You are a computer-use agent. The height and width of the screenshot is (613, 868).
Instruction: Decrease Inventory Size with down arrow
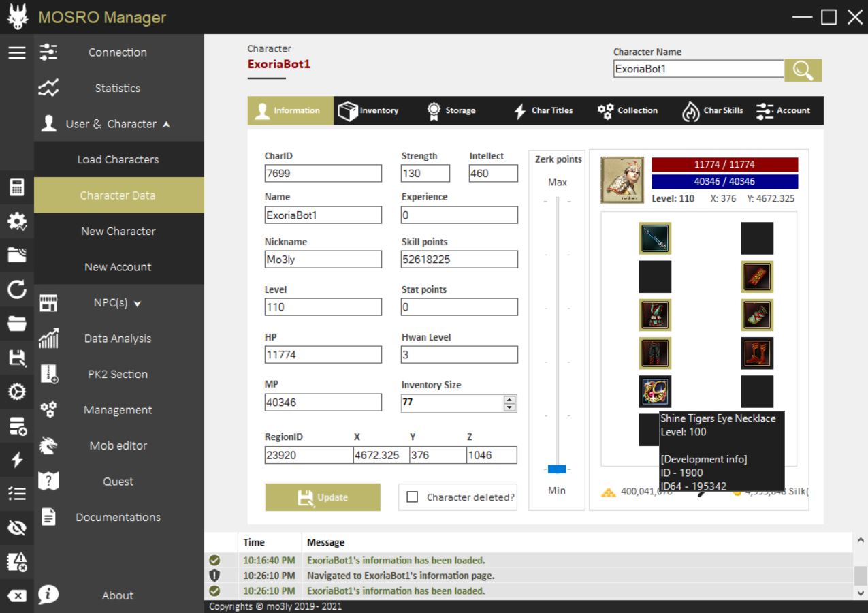509,407
